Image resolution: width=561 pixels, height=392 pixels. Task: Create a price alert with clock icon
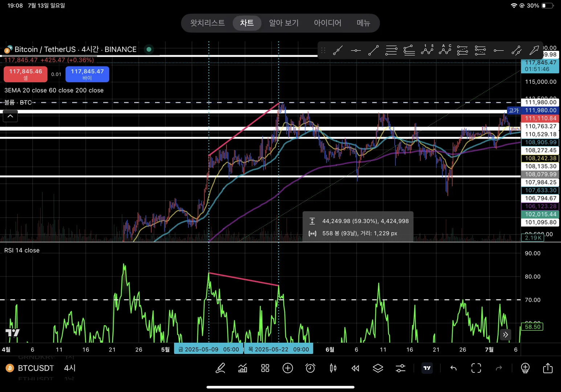click(310, 368)
